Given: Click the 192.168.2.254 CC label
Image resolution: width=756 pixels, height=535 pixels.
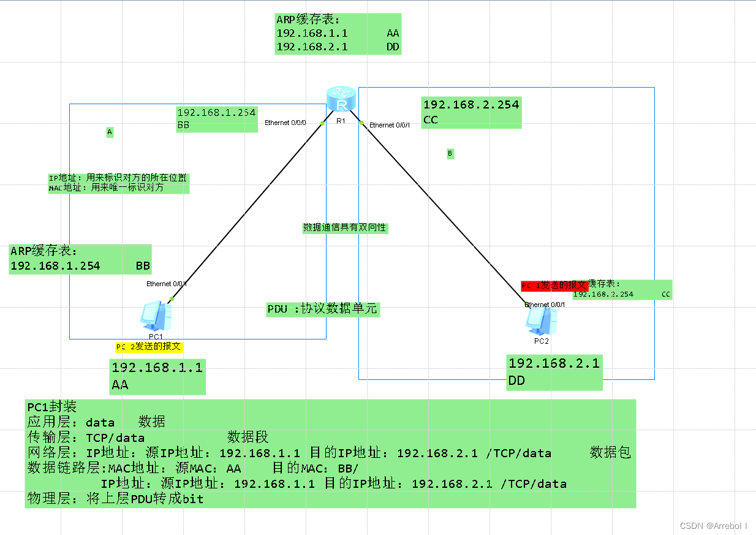Looking at the screenshot, I should (471, 112).
